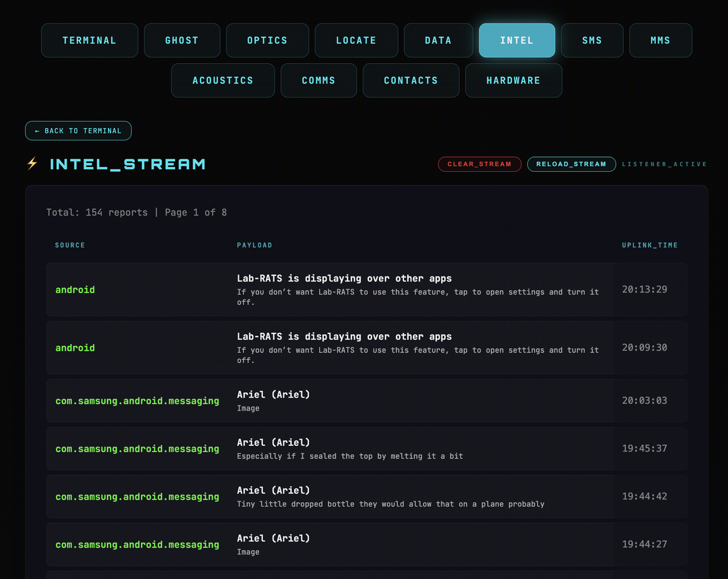The height and width of the screenshot is (579, 728).
Task: Click the 'If you don't want Lab-RATS' description at 20:13:29
Action: coord(418,297)
